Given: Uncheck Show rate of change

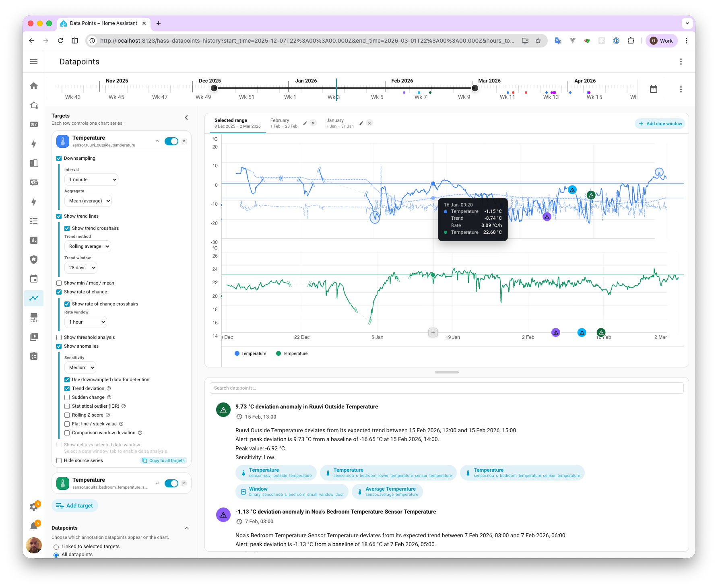Looking at the screenshot, I should tap(59, 292).
